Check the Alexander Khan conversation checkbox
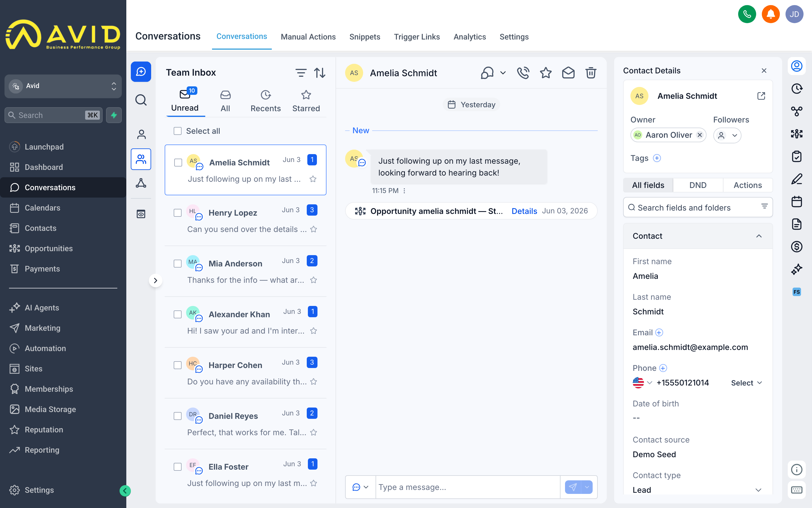812x508 pixels. point(178,314)
